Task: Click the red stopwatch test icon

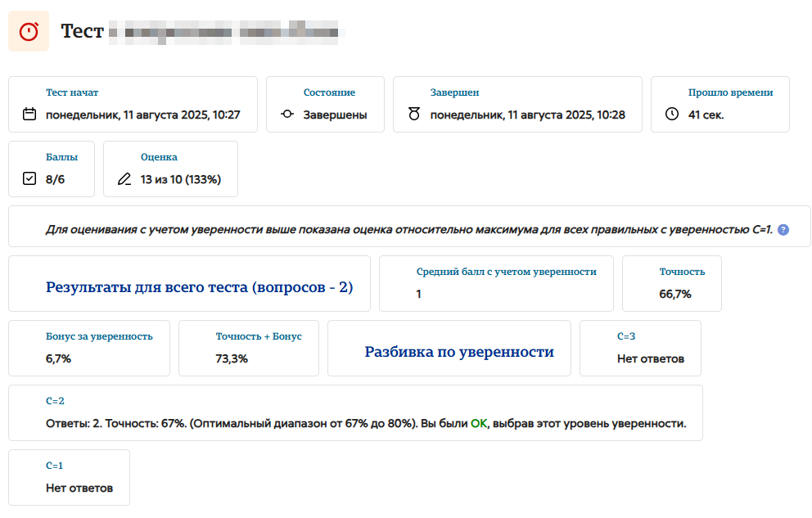Action: [x=29, y=31]
